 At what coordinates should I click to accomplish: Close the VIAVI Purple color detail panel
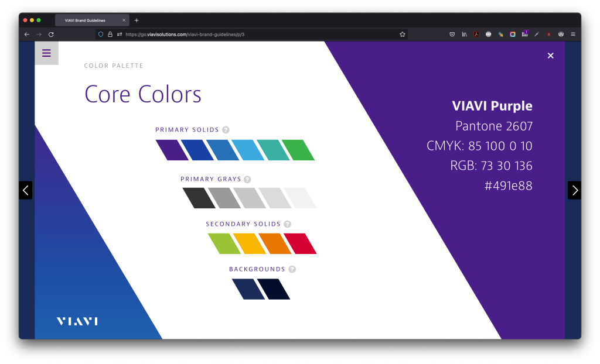point(550,56)
